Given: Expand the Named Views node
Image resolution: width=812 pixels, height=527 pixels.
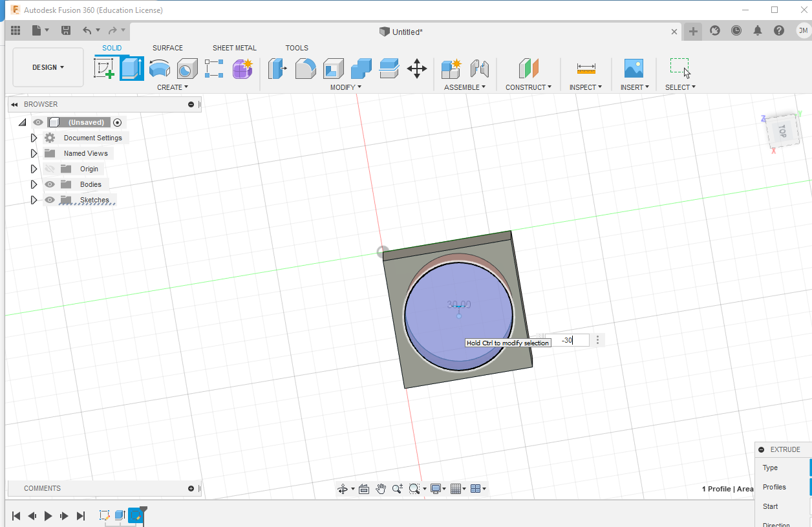Looking at the screenshot, I should coord(34,153).
